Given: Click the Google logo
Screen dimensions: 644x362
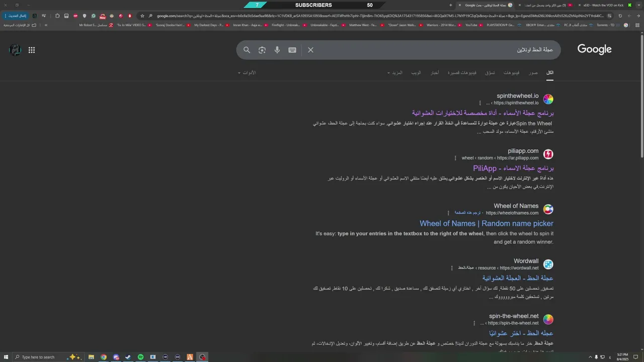Looking at the screenshot, I should click(x=594, y=49).
